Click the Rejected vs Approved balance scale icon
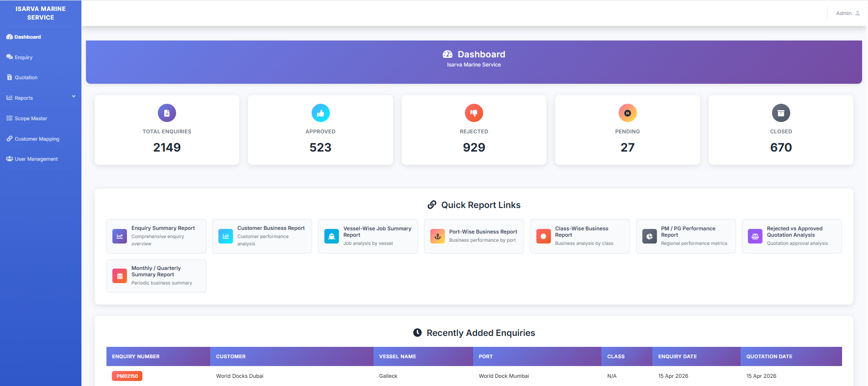868x386 pixels. (755, 236)
